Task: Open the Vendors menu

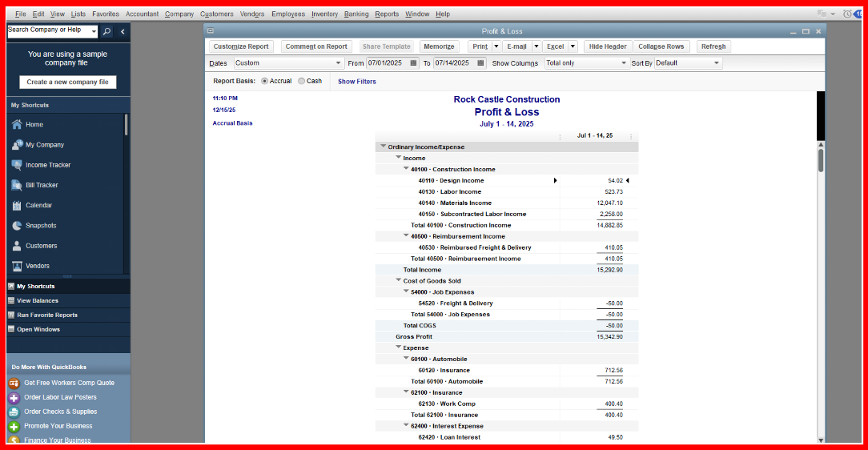Action: (252, 14)
